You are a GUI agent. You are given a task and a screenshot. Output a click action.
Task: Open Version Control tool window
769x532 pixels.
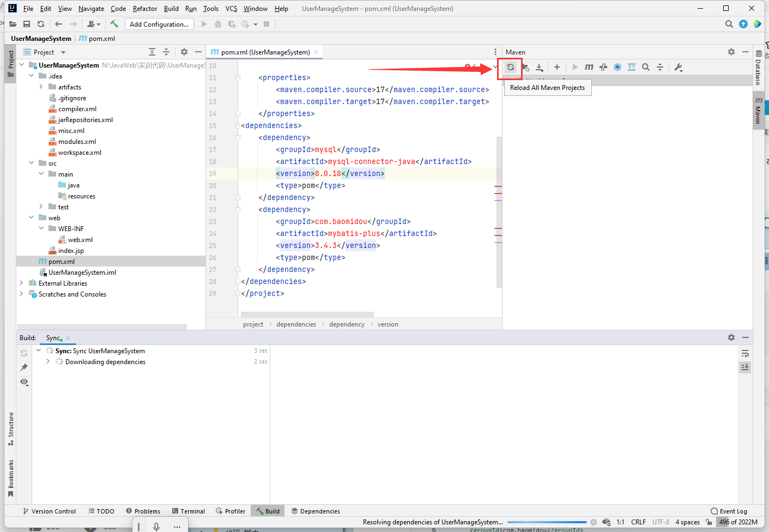coord(50,511)
